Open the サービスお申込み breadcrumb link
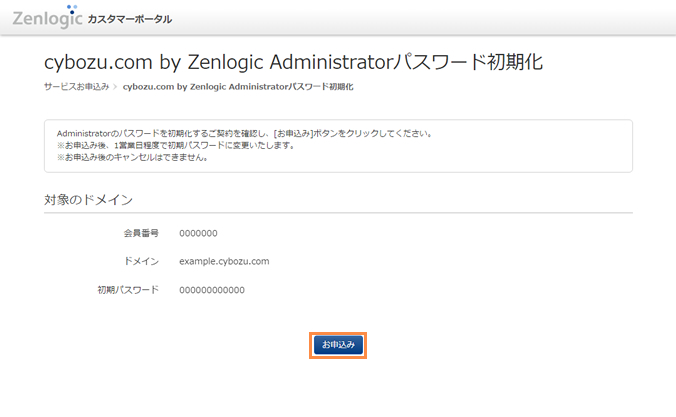This screenshot has height=417, width=676. point(76,87)
